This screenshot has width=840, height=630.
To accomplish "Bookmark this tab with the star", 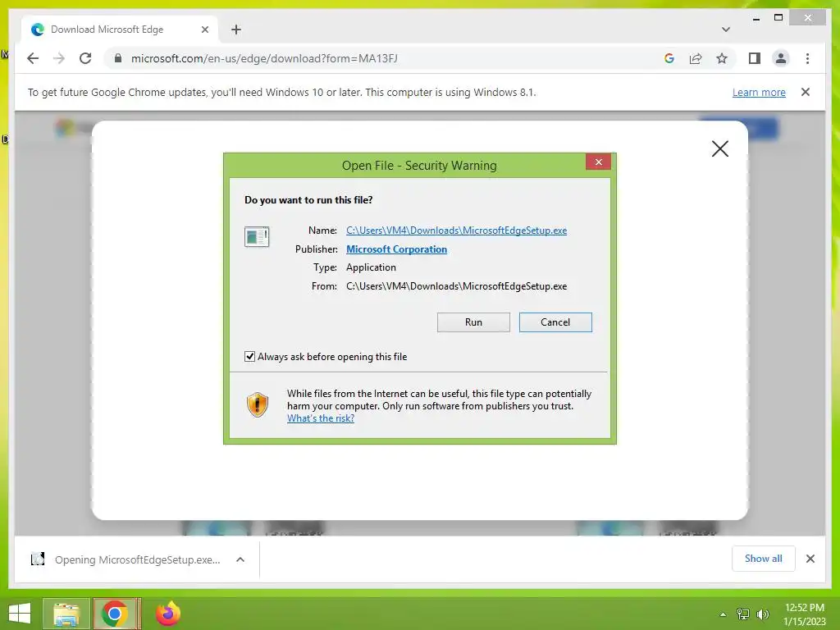I will (x=722, y=58).
